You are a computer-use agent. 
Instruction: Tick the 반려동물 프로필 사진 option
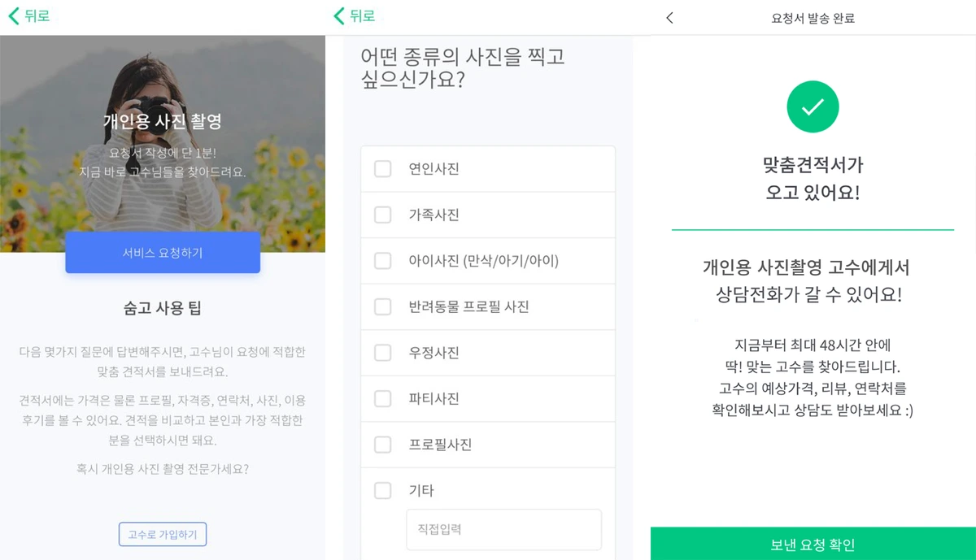pos(382,306)
